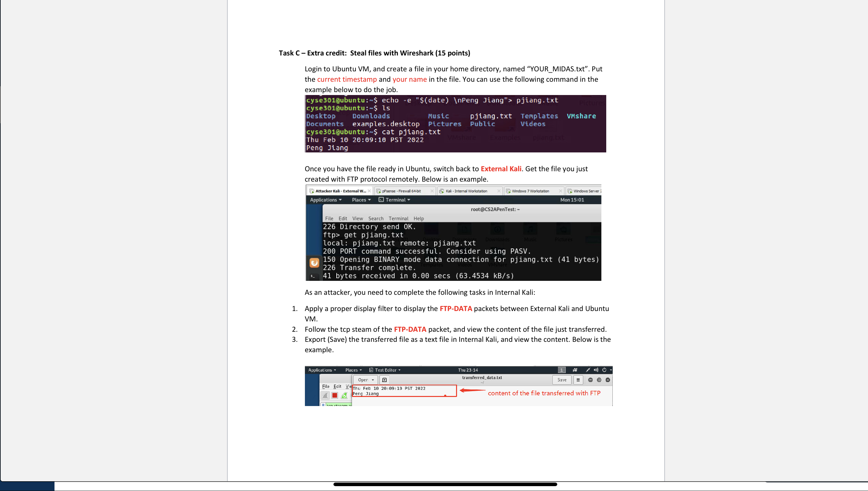Click the Open button in the text editor
868x491 pixels.
coord(363,380)
